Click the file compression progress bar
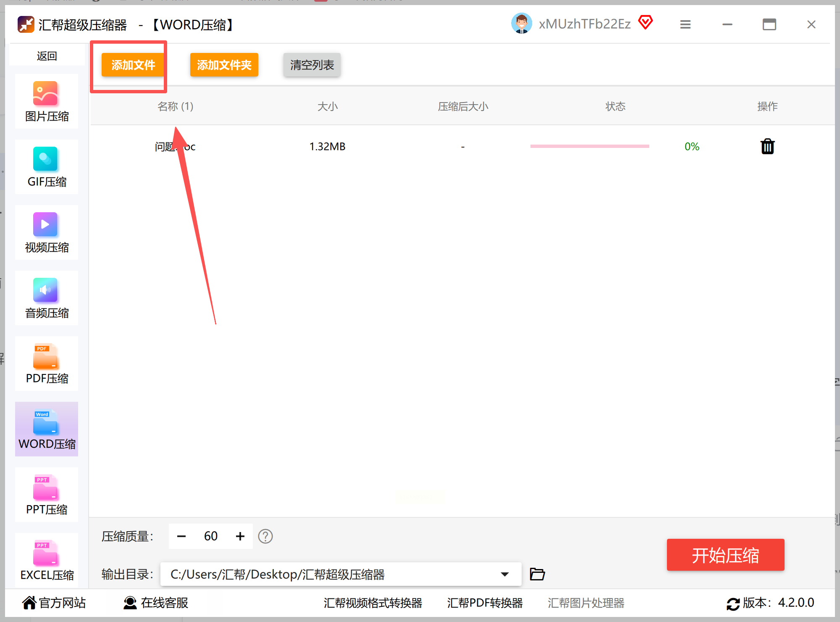The height and width of the screenshot is (622, 840). click(590, 146)
